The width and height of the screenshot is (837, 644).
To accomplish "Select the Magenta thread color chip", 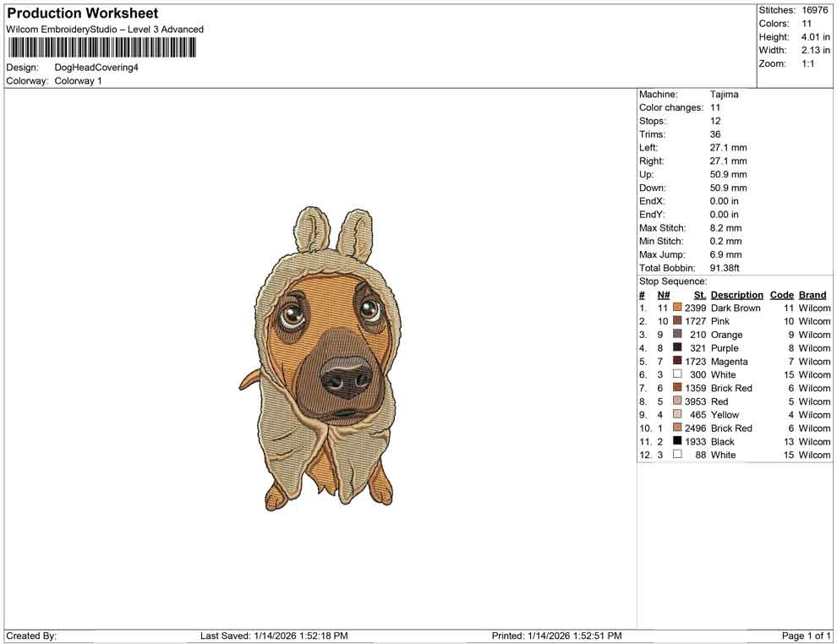I will coord(676,361).
